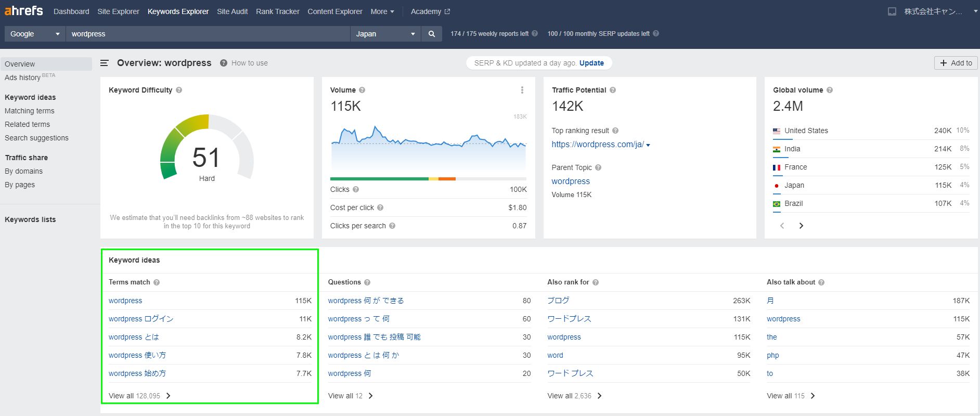Open Keywords lists in sidebar
Viewport: 980px width, 416px height.
(x=30, y=219)
